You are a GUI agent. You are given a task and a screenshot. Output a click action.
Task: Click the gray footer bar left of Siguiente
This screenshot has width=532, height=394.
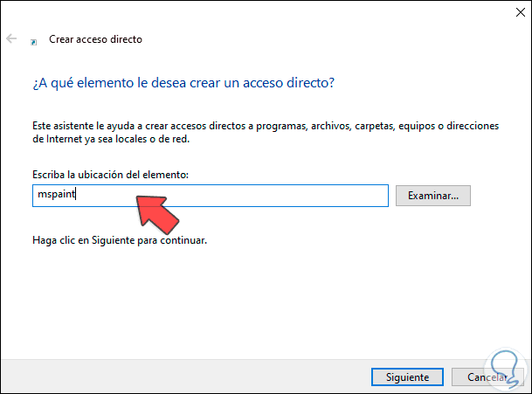(175, 377)
